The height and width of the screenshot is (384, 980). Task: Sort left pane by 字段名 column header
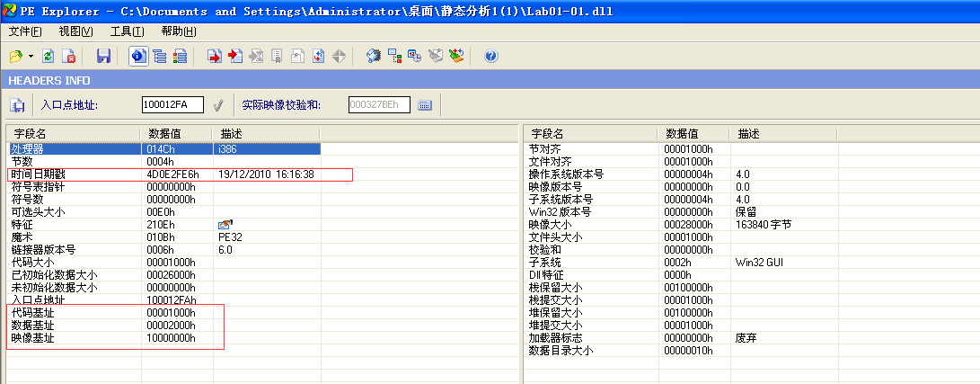tap(74, 134)
